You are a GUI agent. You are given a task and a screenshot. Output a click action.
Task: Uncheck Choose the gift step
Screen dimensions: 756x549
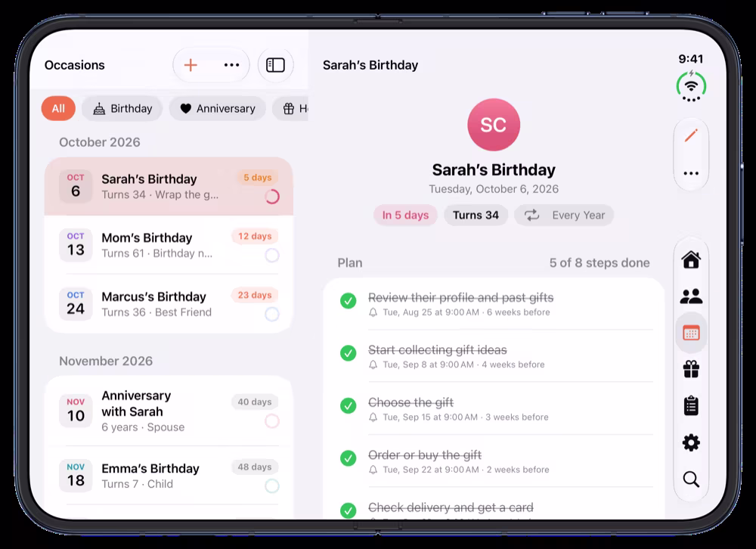(x=348, y=406)
